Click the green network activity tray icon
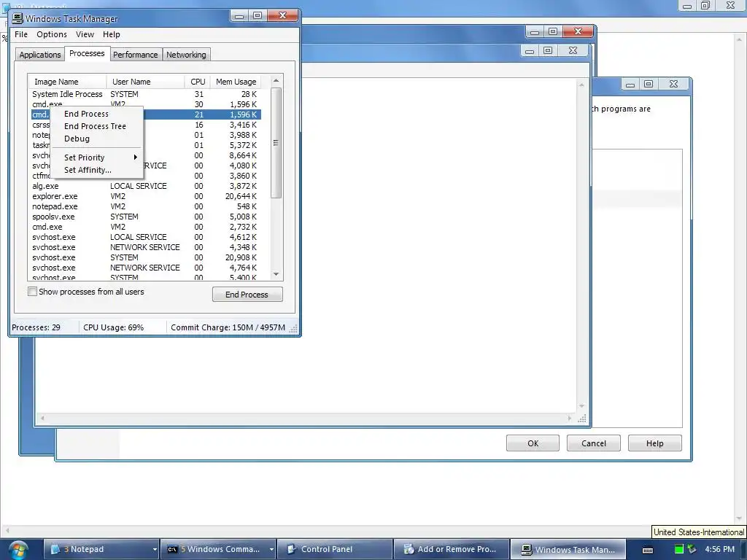The image size is (747, 560). [x=679, y=549]
